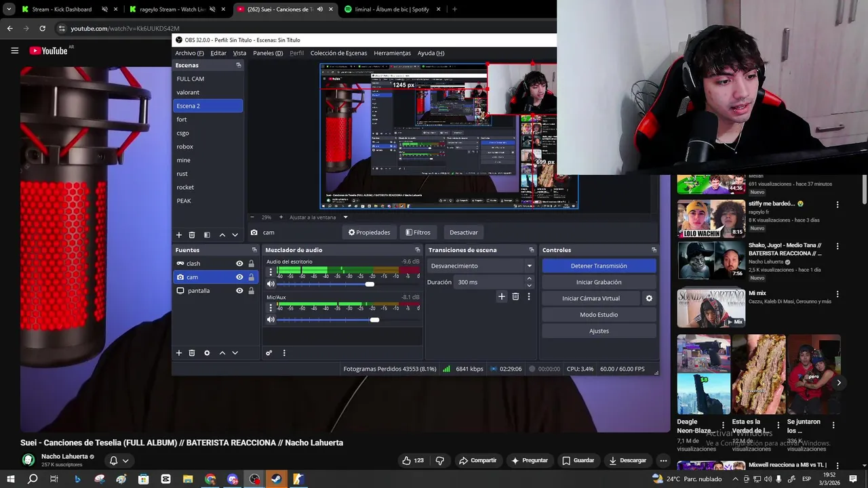
Task: Open scene filters icon in Escenas toolbar
Action: 207,235
